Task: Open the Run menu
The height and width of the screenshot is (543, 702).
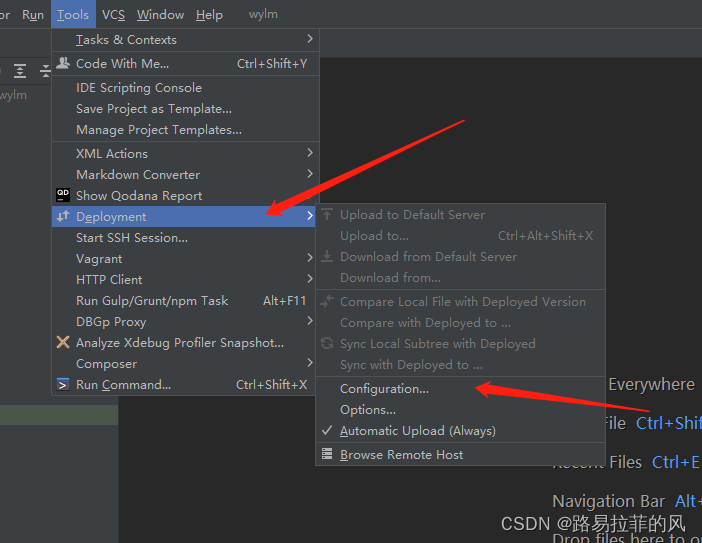Action: [x=33, y=15]
